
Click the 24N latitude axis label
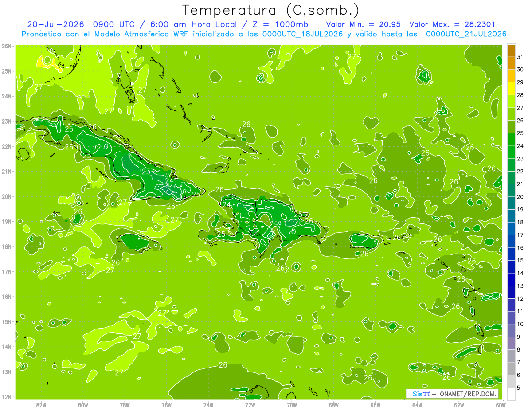(7, 96)
